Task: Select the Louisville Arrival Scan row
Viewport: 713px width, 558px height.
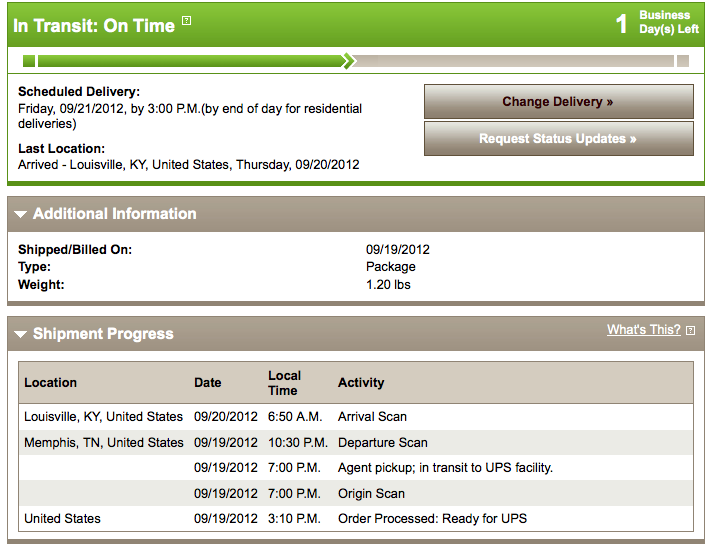Action: 356,417
